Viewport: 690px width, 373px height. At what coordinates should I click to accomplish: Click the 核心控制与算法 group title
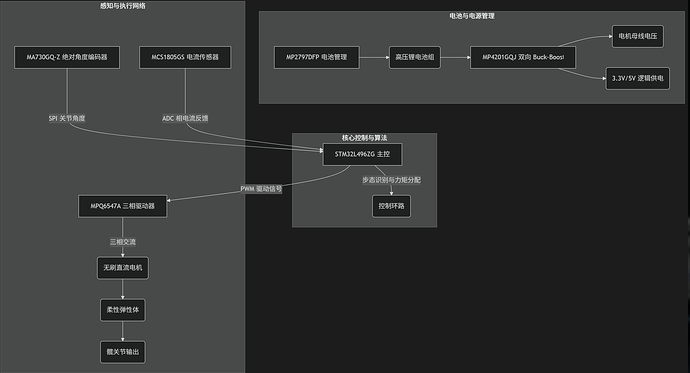(364, 138)
